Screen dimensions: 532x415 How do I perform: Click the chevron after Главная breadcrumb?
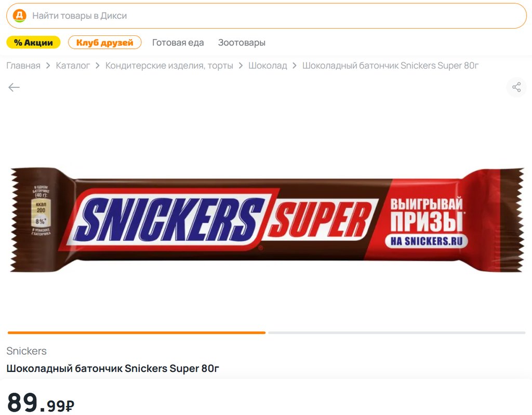coord(48,65)
